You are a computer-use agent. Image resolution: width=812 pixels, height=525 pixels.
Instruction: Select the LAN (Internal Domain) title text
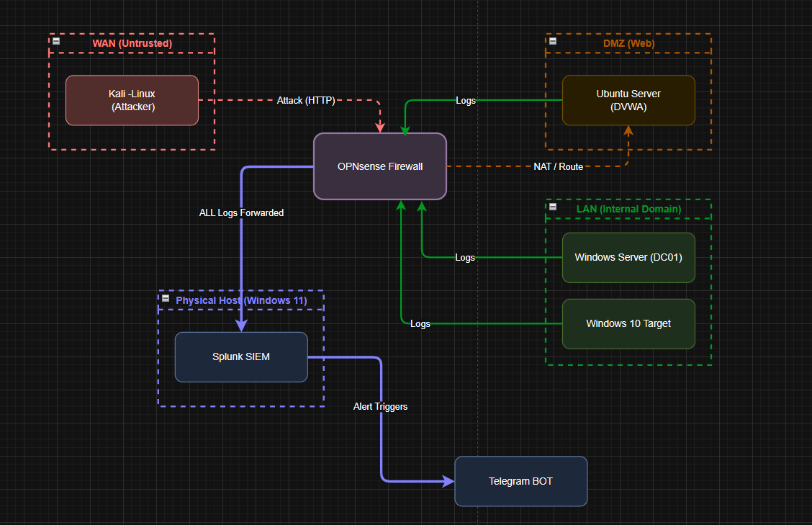pyautogui.click(x=628, y=210)
